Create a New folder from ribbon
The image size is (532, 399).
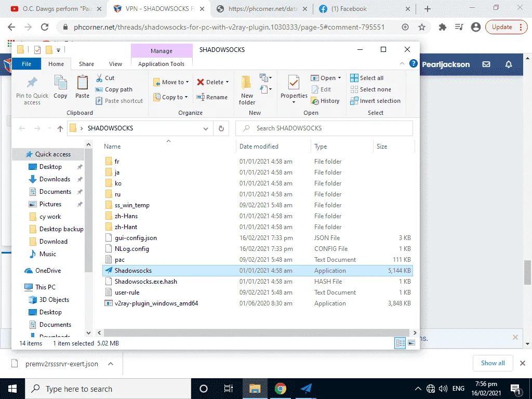coord(247,90)
